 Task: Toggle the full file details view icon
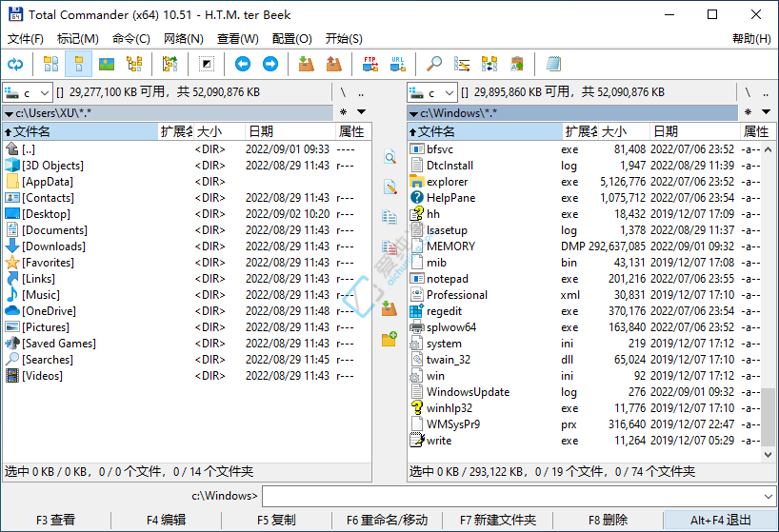(80, 64)
